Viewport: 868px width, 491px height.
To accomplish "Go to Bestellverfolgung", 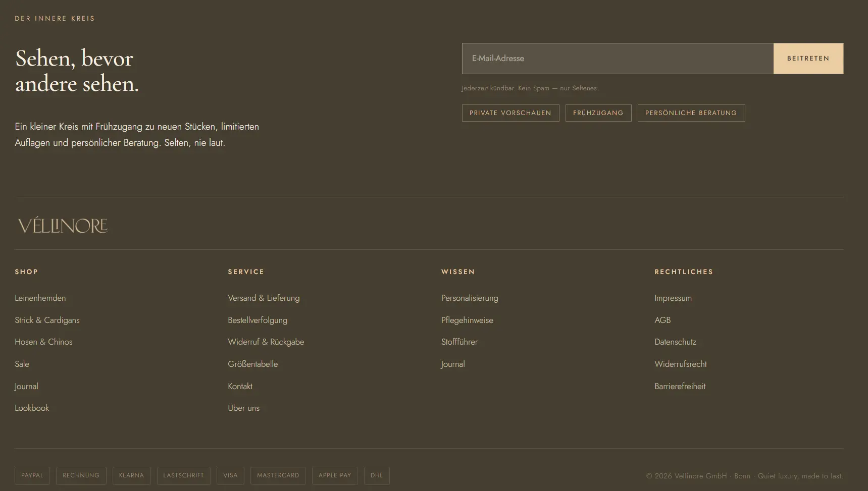I will (258, 320).
